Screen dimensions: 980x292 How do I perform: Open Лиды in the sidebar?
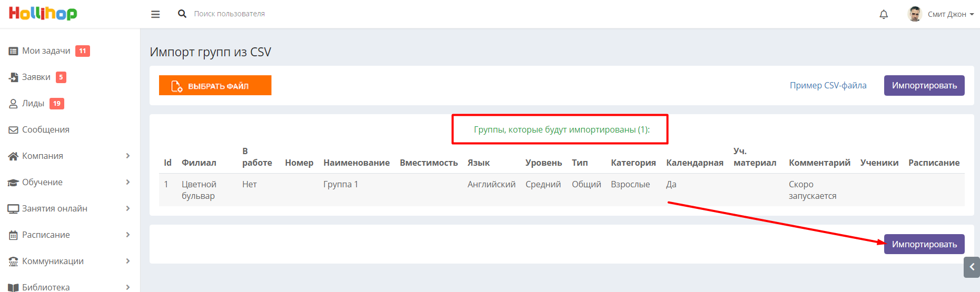(x=33, y=103)
